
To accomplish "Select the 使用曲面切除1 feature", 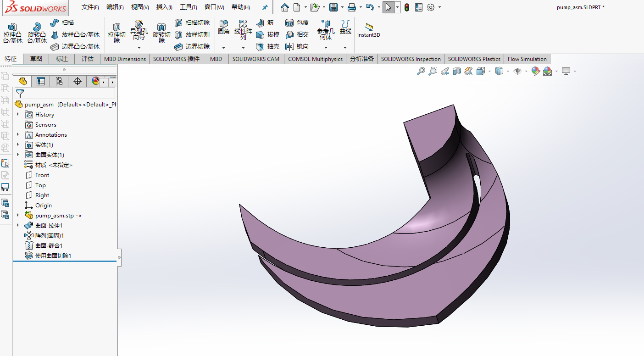I will pyautogui.click(x=52, y=256).
